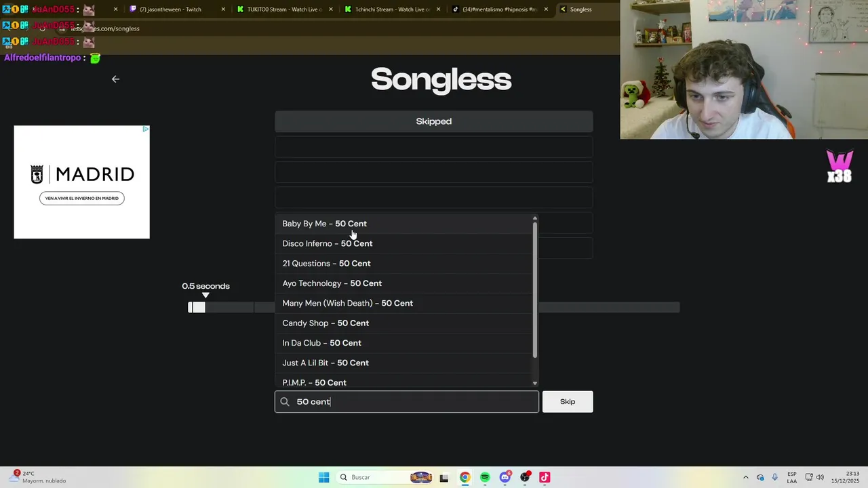Open OBS Studio from the taskbar
Image resolution: width=868 pixels, height=488 pixels.
(525, 477)
